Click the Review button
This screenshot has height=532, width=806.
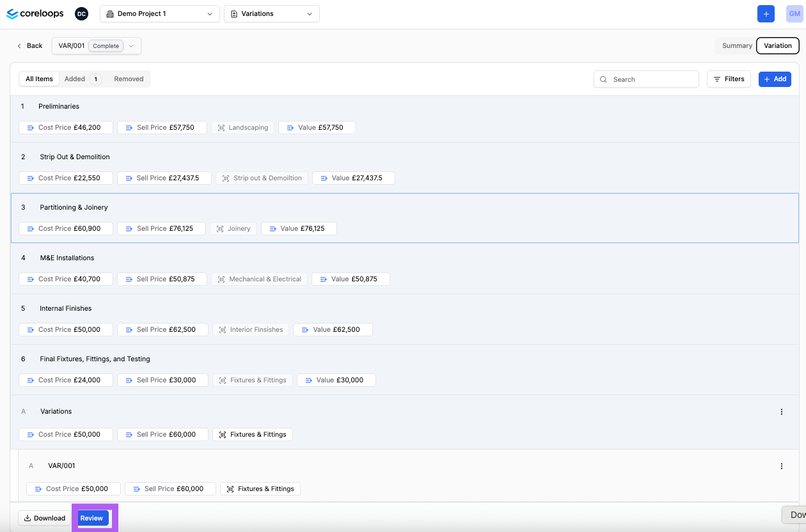(91, 518)
